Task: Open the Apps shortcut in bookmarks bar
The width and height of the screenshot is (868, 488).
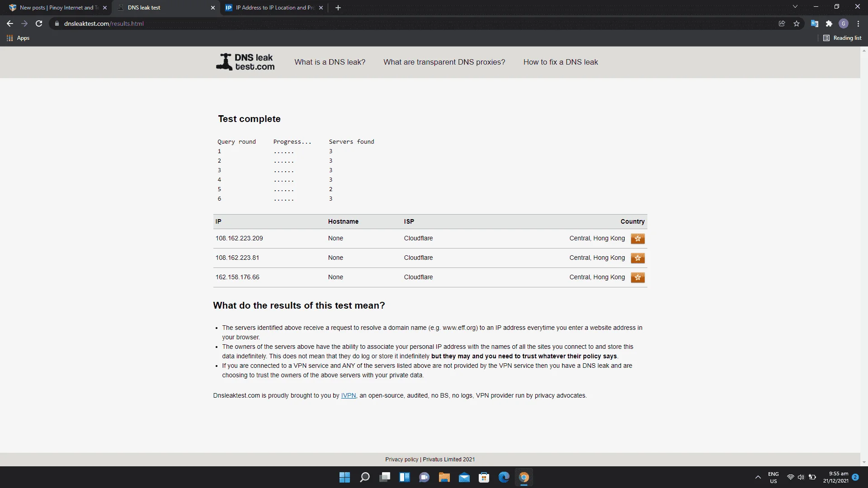Action: click(x=18, y=38)
